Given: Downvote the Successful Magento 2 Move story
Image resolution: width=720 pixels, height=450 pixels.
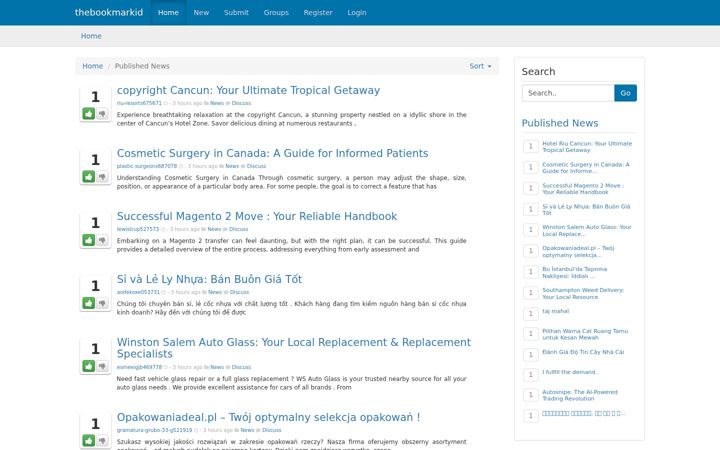Looking at the screenshot, I should click(x=102, y=240).
